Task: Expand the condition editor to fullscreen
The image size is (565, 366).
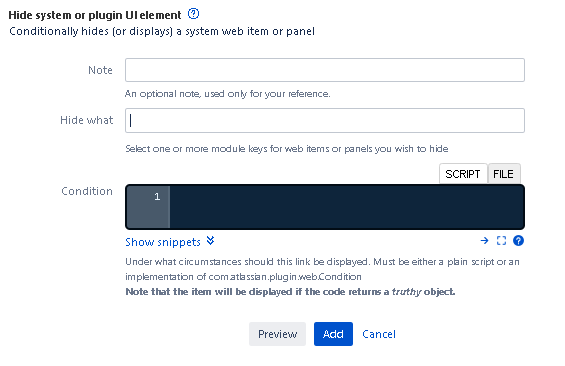Action: (501, 241)
